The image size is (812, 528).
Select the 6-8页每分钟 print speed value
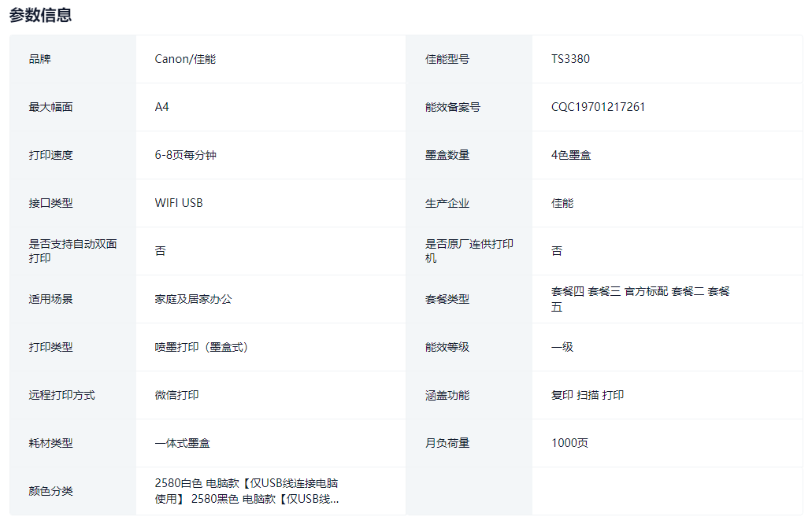[185, 155]
